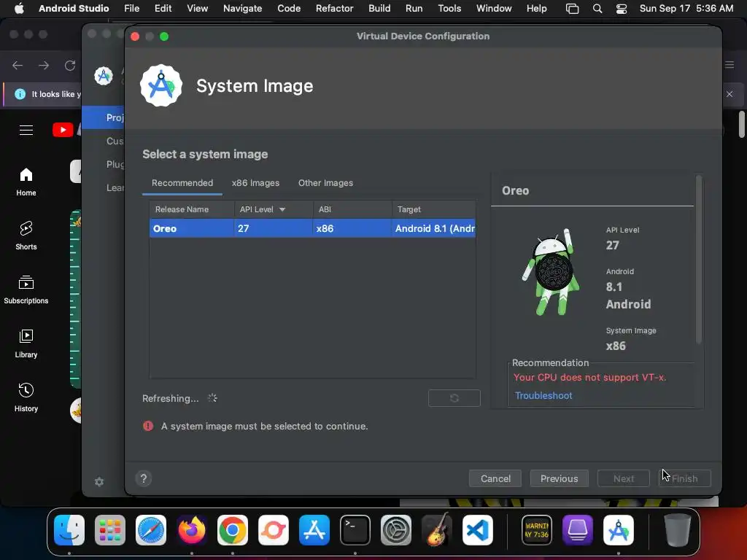Screen dimensions: 747x560
Task: Click the ABI column header
Action: click(x=352, y=209)
